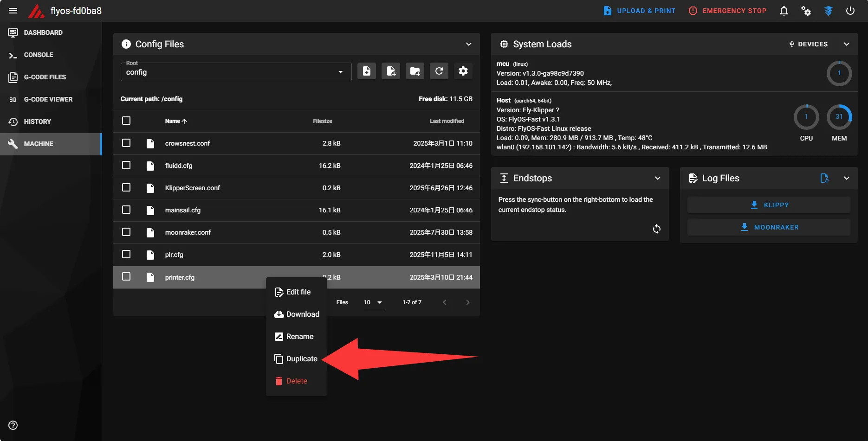The width and height of the screenshot is (868, 441).
Task: Select the moonraker.conf checkbox
Action: tap(126, 232)
